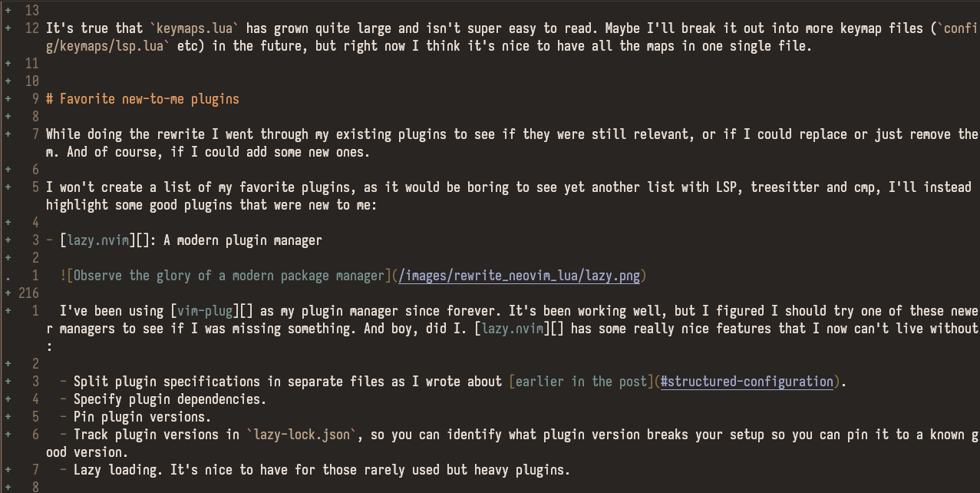This screenshot has height=493, width=980.
Task: Click the plus sign beside the Favorite plugins heading
Action: [x=8, y=99]
